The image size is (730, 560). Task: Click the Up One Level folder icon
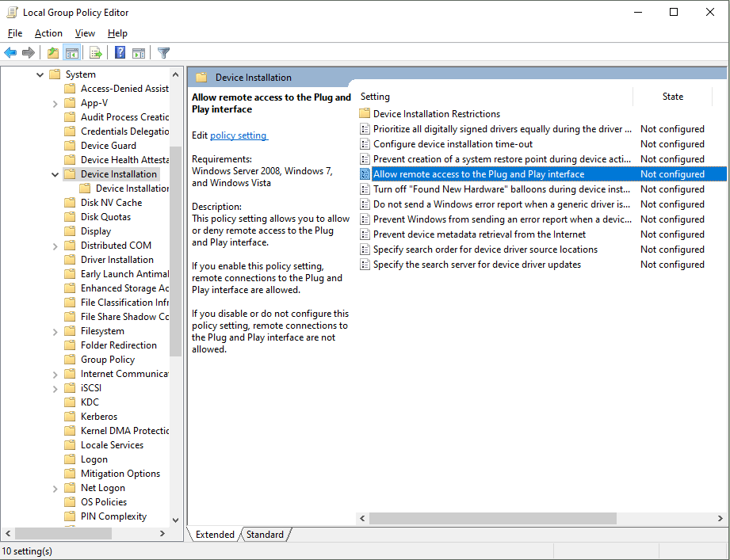52,53
